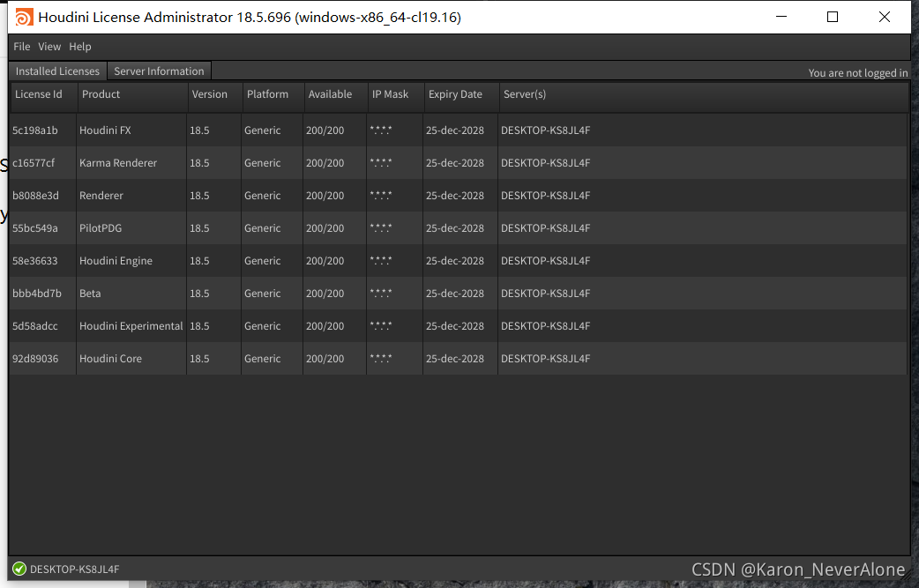Click the 18.5 version in Houdini FX row

(x=199, y=130)
